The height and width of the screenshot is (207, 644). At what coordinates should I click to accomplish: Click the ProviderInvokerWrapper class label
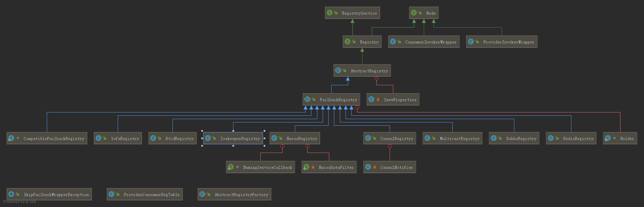pos(508,42)
